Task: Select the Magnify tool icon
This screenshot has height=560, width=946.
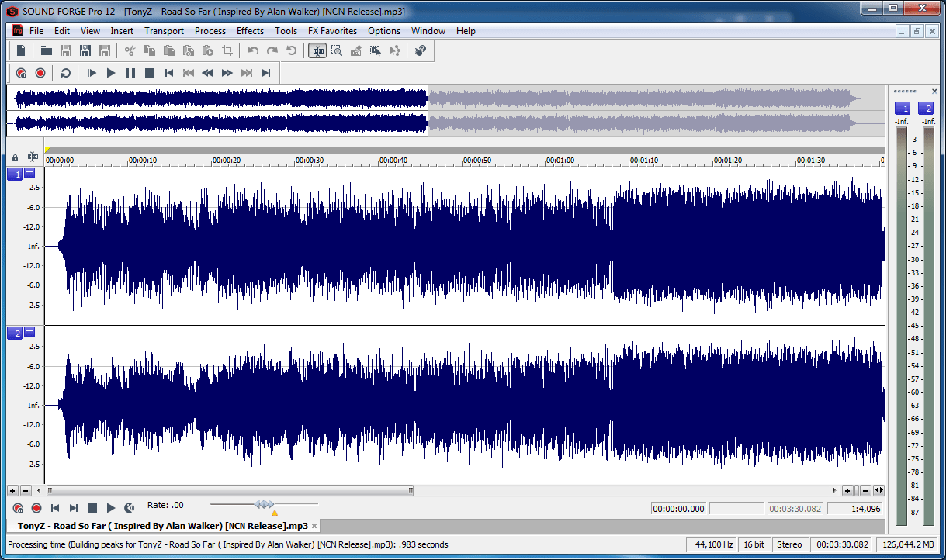Action: click(x=337, y=50)
